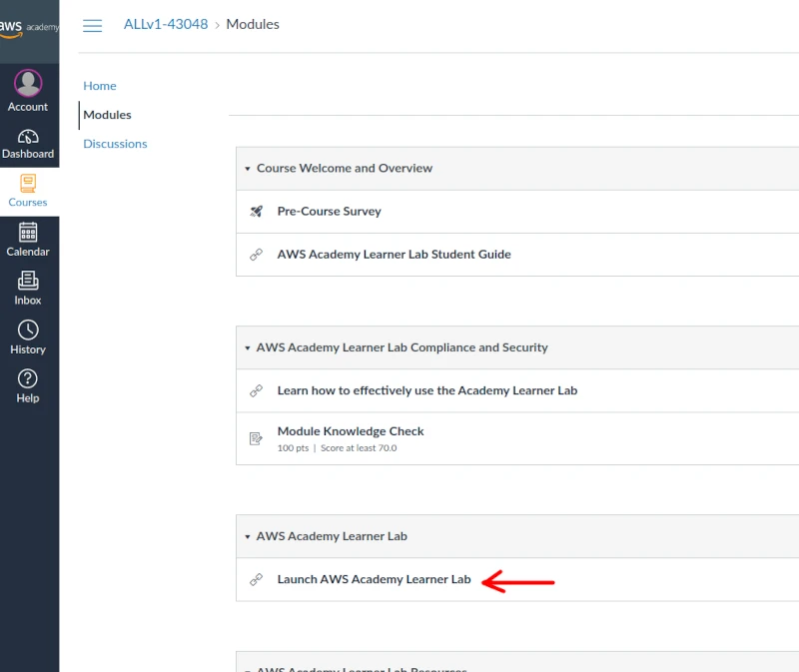This screenshot has height=672, width=799.
Task: Click link icon beside Launch AWS Academy Learner Lab
Action: pyautogui.click(x=257, y=579)
